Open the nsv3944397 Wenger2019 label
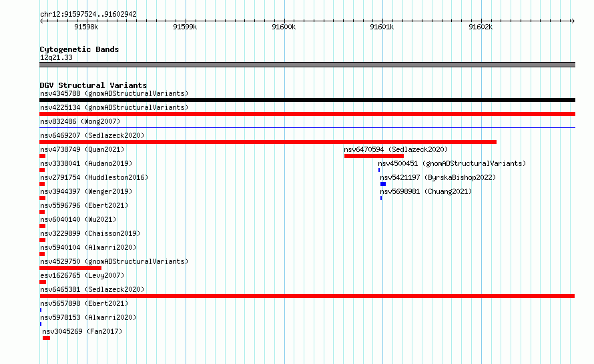This screenshot has width=594, height=364. tap(86, 191)
